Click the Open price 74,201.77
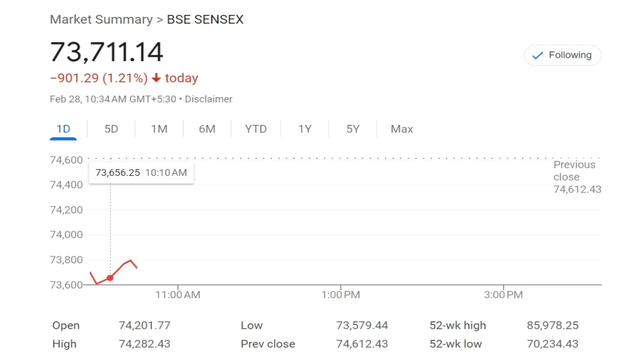The image size is (644, 362). tap(144, 325)
